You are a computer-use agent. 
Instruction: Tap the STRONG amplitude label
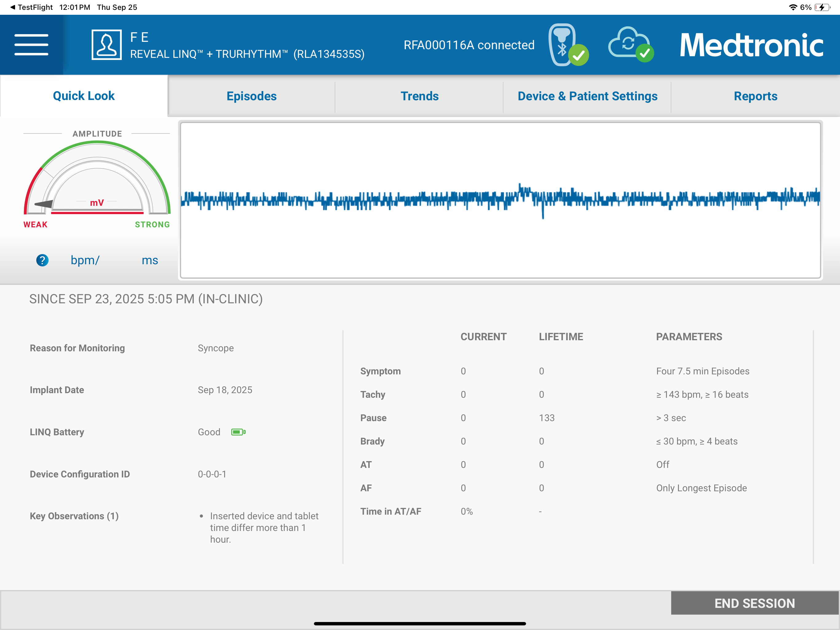coord(152,225)
